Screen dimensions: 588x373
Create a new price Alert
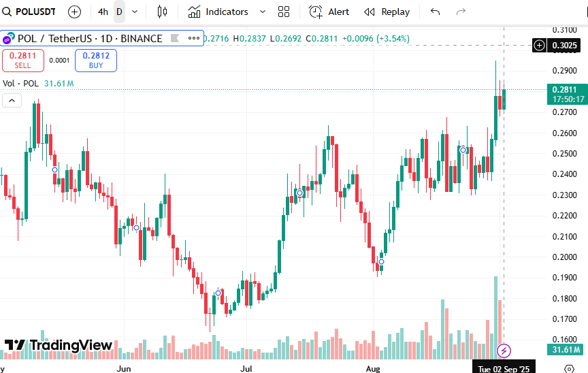[x=329, y=12]
